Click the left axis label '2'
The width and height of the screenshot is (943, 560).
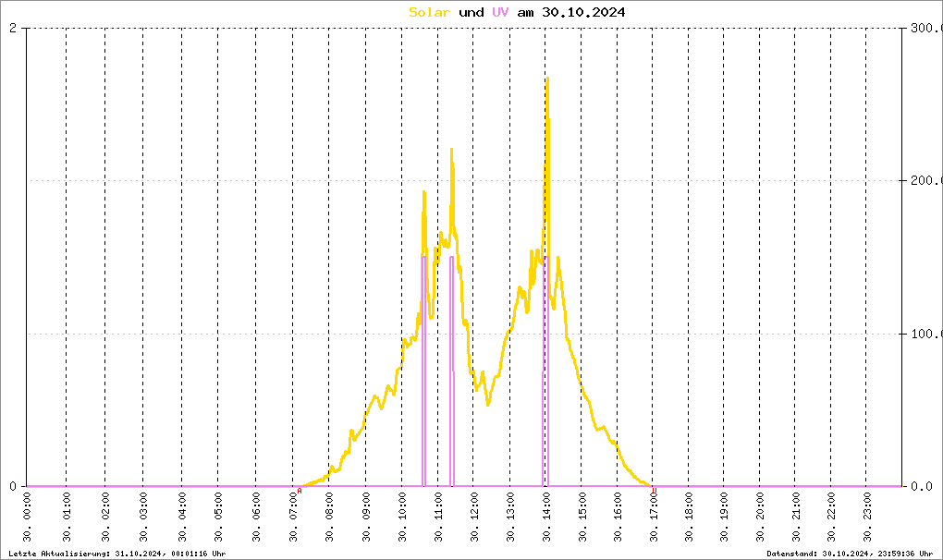click(13, 29)
